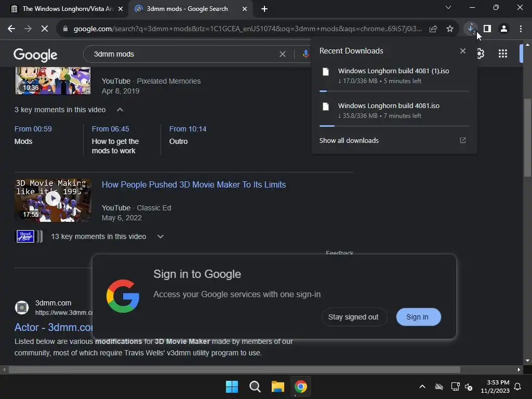Jump to From 06:45 key moment
532x399 pixels.
tap(115, 140)
